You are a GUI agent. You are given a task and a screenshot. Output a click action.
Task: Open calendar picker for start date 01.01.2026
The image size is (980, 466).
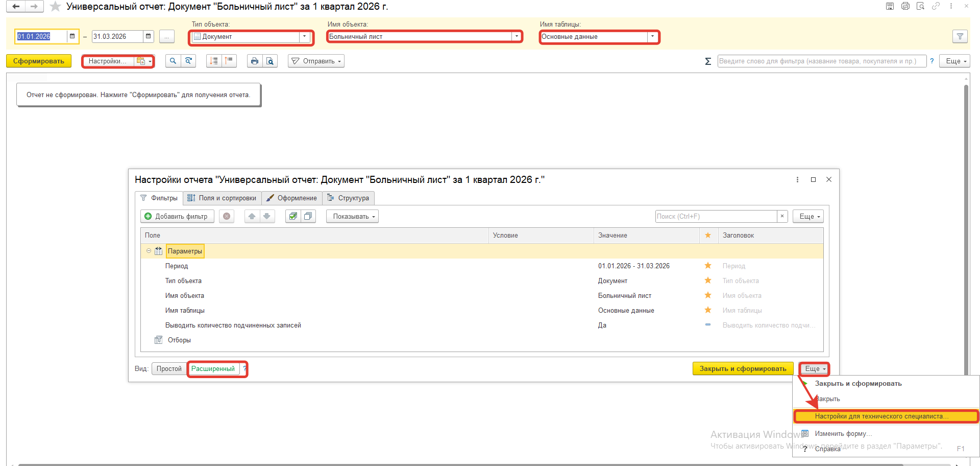click(x=72, y=36)
